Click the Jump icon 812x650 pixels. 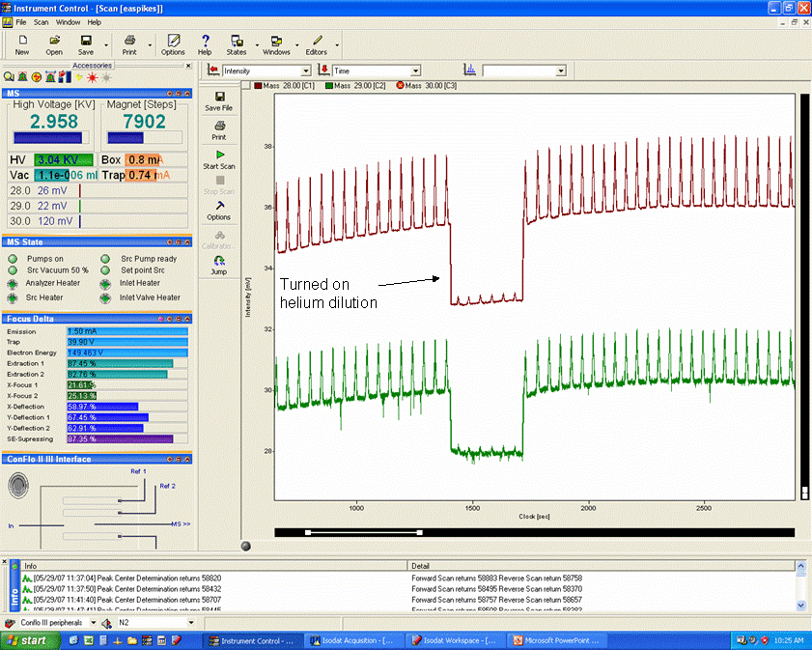tap(219, 264)
